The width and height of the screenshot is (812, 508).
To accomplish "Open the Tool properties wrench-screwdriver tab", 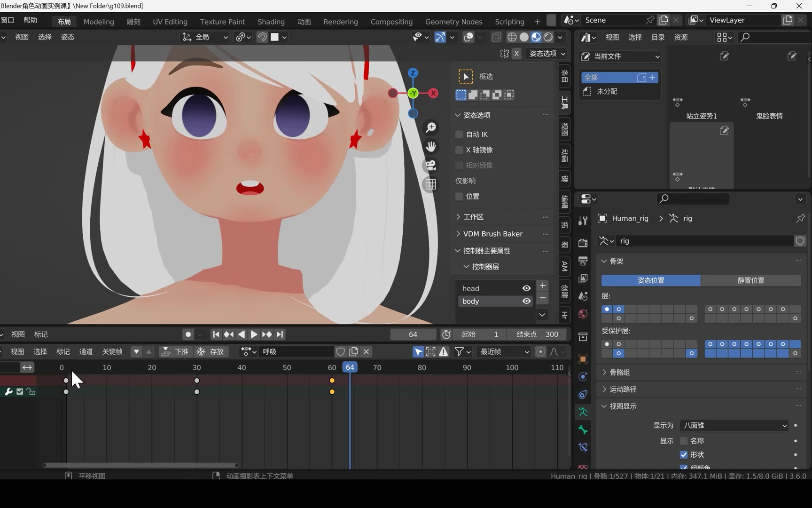I will 583,221.
